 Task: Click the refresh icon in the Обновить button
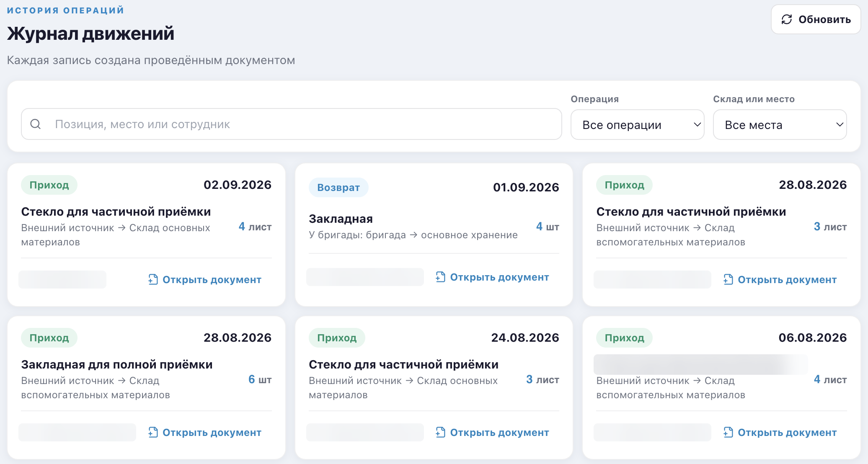(787, 19)
